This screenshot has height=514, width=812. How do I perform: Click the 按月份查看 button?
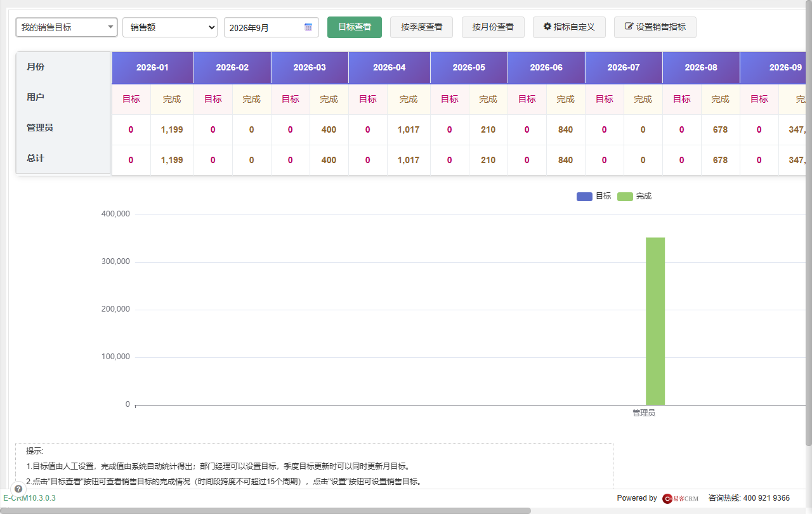tap(493, 27)
